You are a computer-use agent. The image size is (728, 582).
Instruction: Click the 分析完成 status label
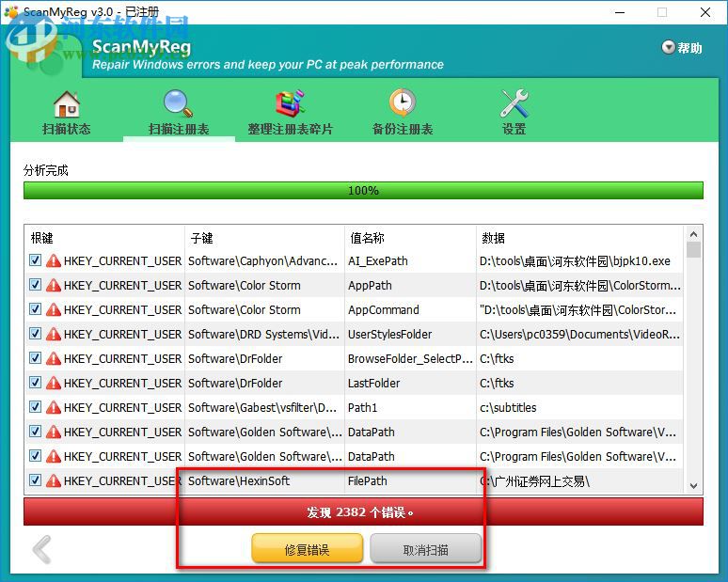click(46, 170)
